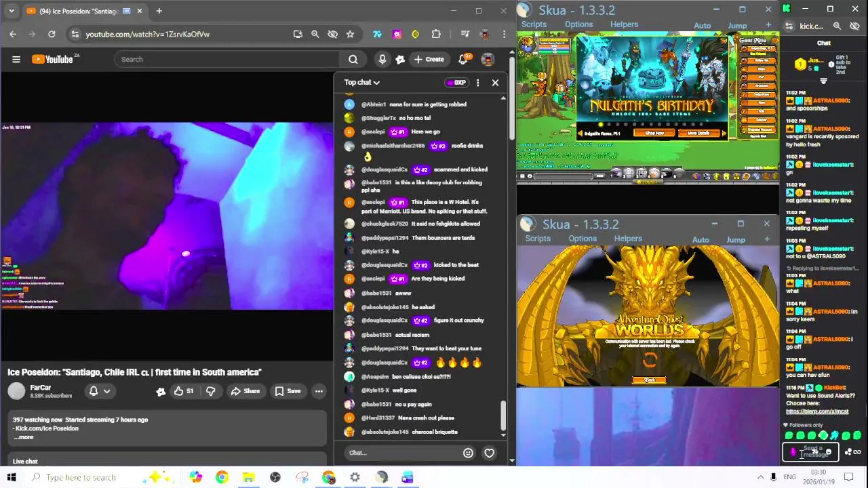Viewport: 868px width, 488px height.
Task: Open a new Chrome tab
Action: click(x=159, y=11)
